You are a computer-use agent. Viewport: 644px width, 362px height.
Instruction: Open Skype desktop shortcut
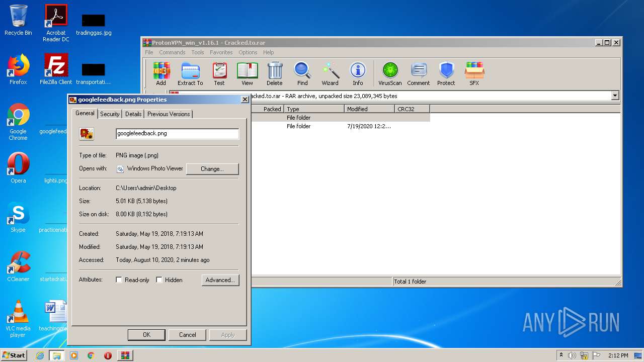tap(18, 217)
